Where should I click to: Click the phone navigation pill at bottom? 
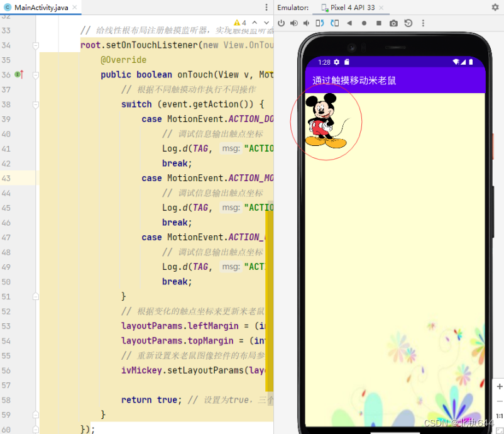coord(395,432)
